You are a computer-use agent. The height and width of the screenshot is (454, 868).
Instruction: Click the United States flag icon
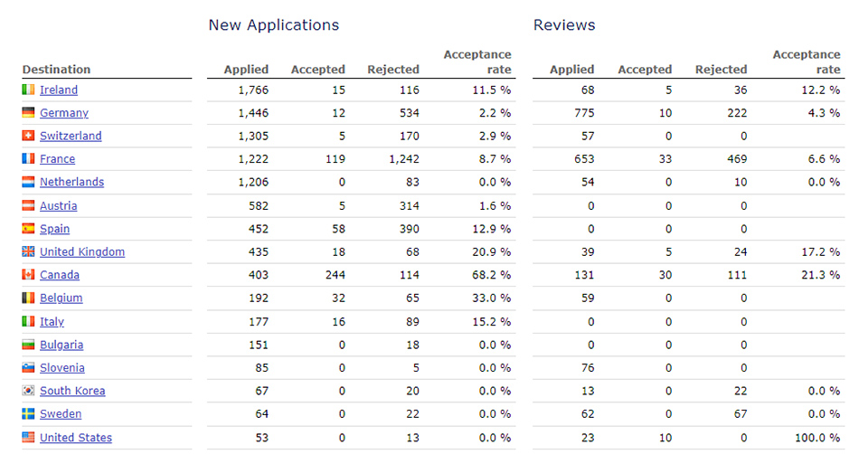[x=28, y=438]
